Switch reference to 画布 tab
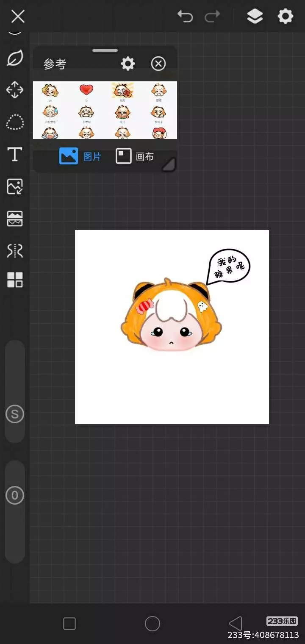 [x=135, y=156]
